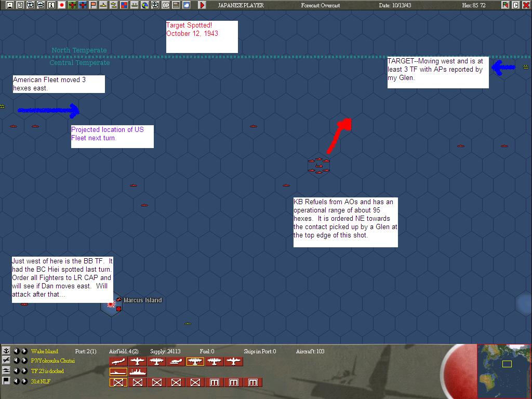Open the OP toolbar button
The width and height of the screenshot is (532, 399).
166,5
